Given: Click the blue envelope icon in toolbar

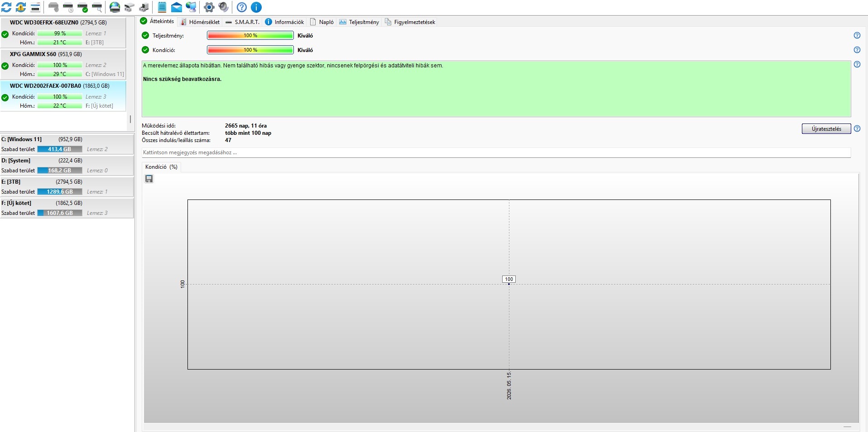Looking at the screenshot, I should [x=177, y=7].
